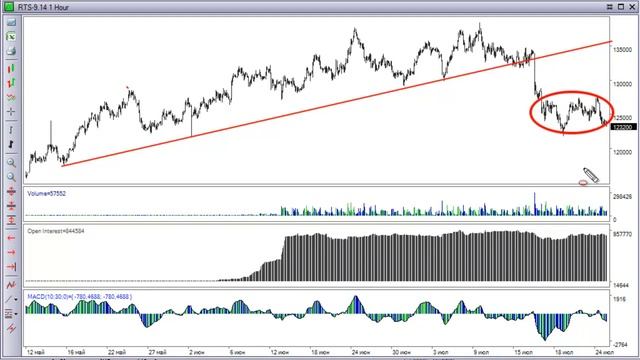Click the MACD(10;30;0) indicator label
Screen dimensions: 640x360
80,297
